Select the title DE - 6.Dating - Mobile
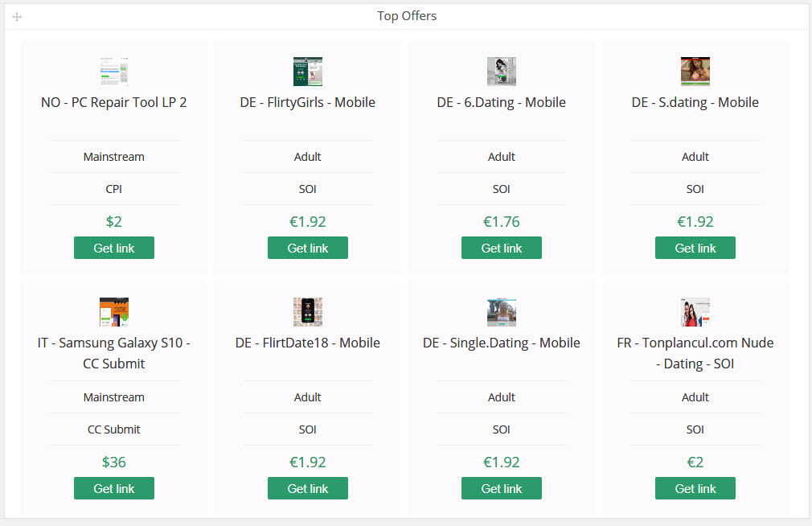This screenshot has height=526, width=812. (502, 102)
